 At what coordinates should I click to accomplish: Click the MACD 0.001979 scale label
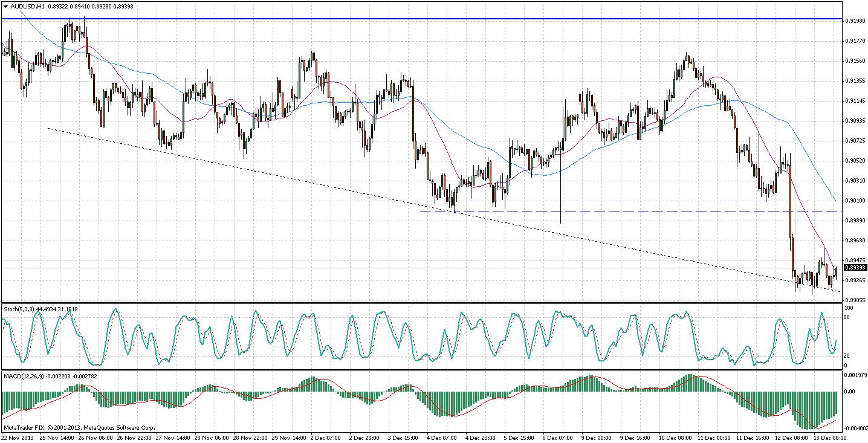click(855, 375)
